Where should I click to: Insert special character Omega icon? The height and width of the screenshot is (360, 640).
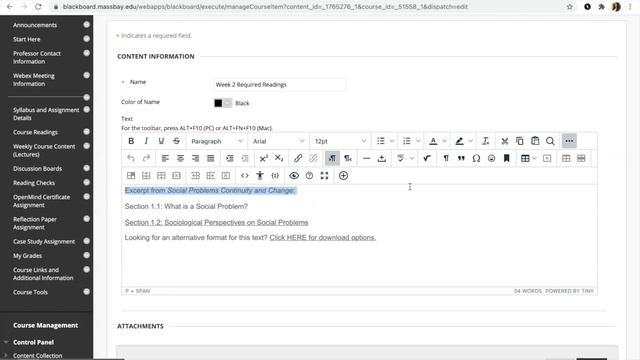[x=476, y=158]
